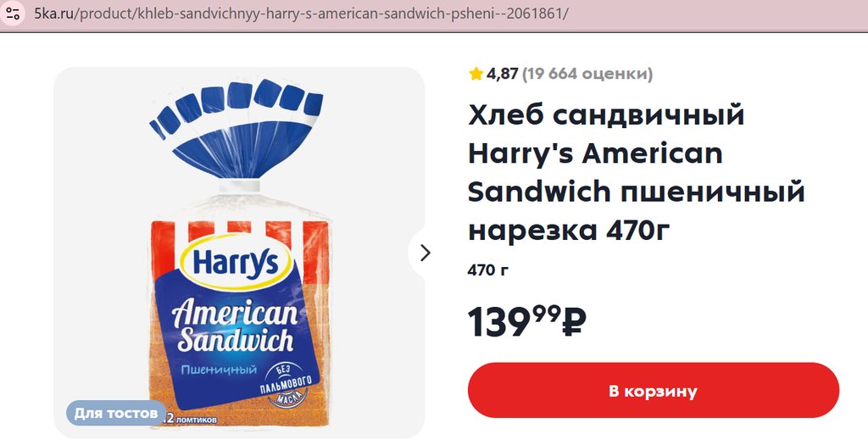Click the Без пальмового масла stamp
This screenshot has width=868, height=445.
pyautogui.click(x=290, y=386)
